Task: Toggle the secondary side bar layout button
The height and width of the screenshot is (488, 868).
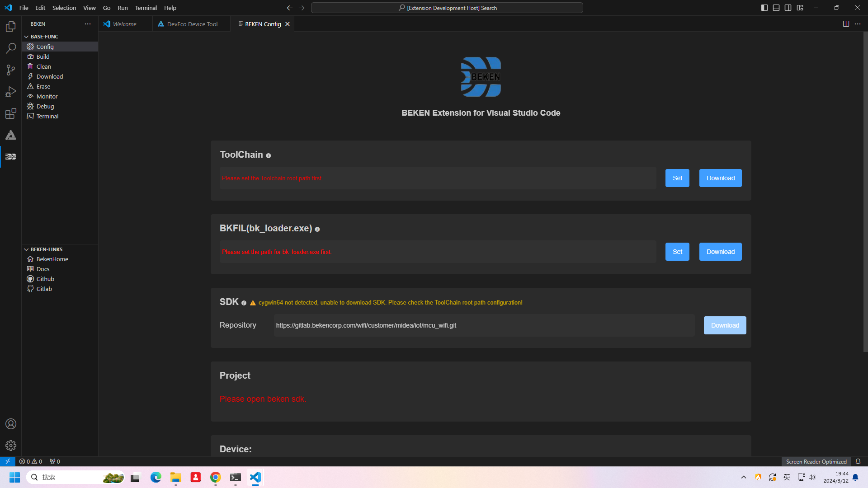Action: (788, 8)
